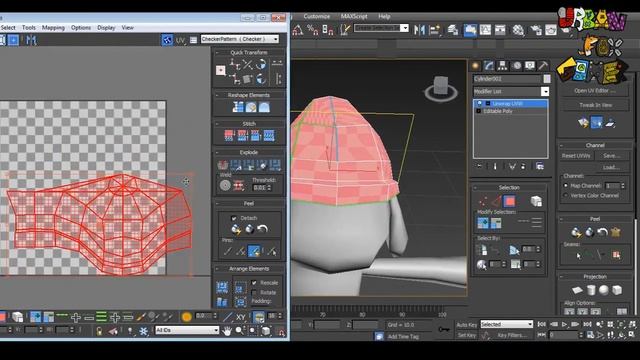Click the Target Weld round icon
Viewport: 640px width, 360px height.
(x=225, y=186)
